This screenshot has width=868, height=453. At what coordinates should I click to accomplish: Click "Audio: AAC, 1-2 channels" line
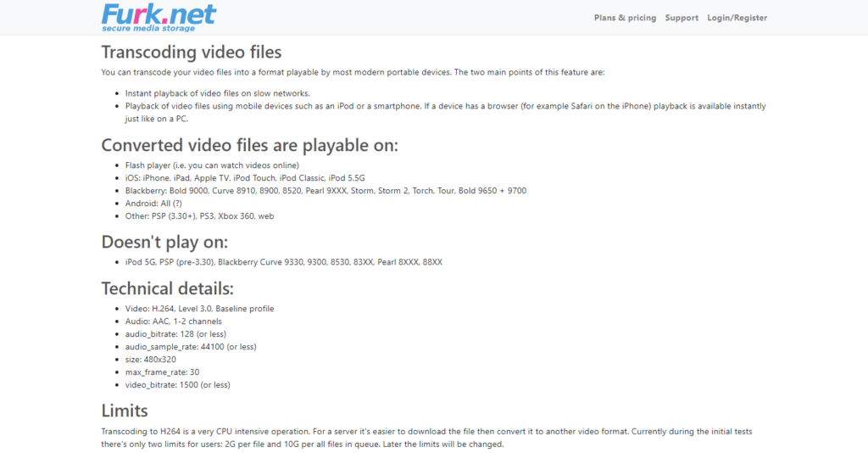(173, 322)
